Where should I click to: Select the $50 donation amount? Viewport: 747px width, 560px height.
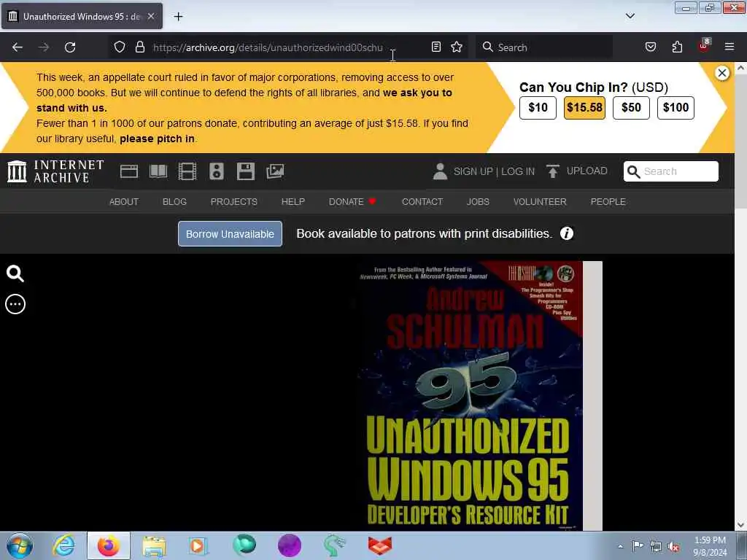click(631, 108)
